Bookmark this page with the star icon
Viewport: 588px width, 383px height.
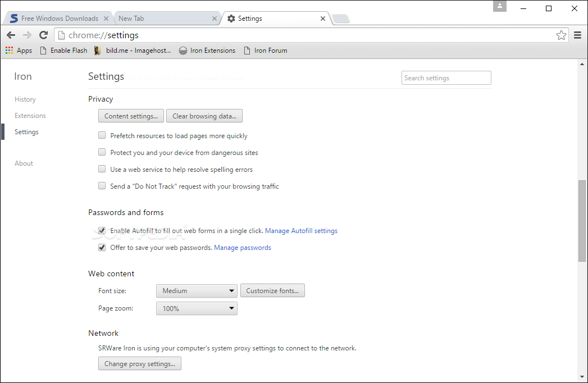click(561, 35)
